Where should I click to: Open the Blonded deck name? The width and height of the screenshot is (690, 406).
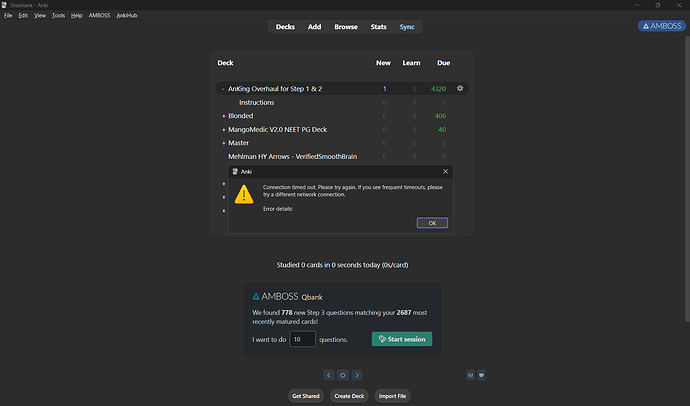pyautogui.click(x=241, y=116)
